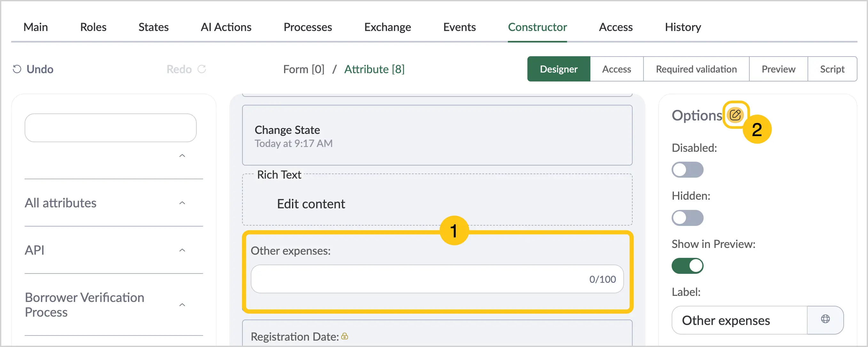Click the Undo text label
This screenshot has width=868, height=347.
coord(40,69)
